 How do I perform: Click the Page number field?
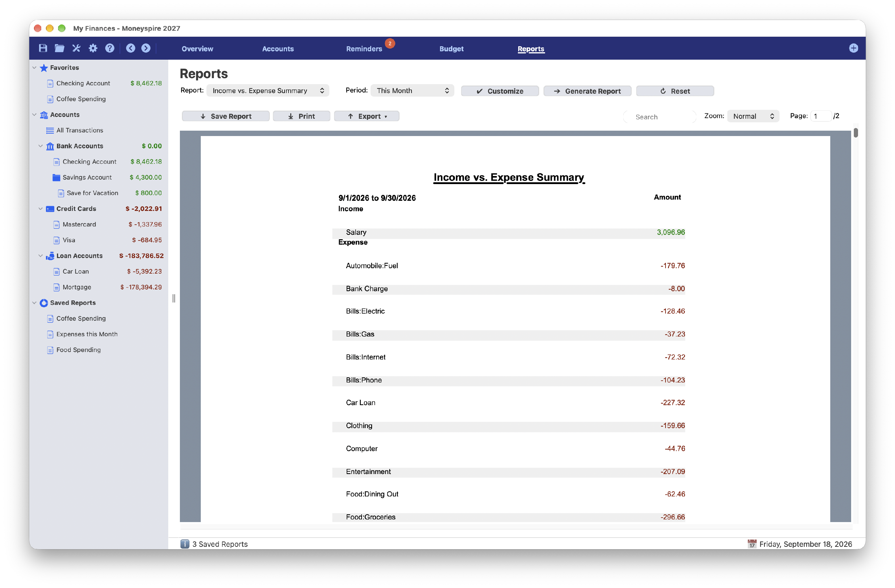point(820,116)
